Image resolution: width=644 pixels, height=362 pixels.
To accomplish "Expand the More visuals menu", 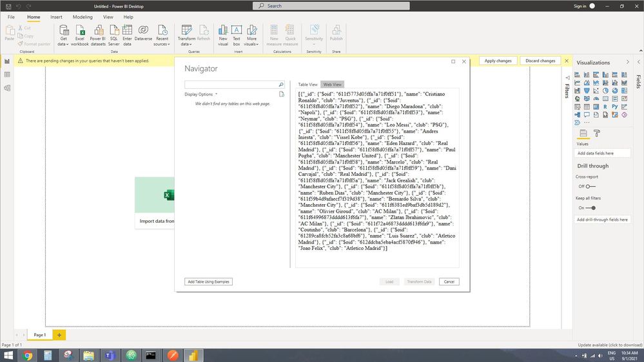I will pyautogui.click(x=251, y=35).
